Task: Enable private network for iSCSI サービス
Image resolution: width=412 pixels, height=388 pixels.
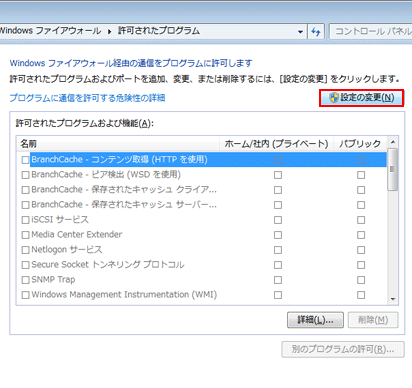Action: 278,220
